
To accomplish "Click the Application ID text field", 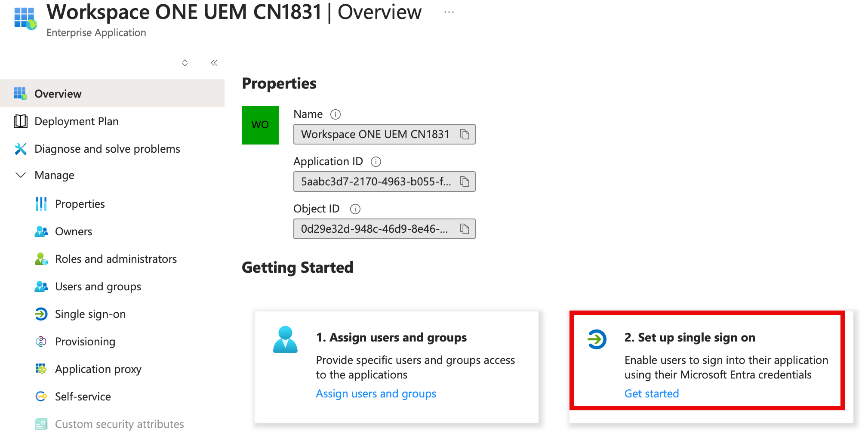I will [376, 182].
